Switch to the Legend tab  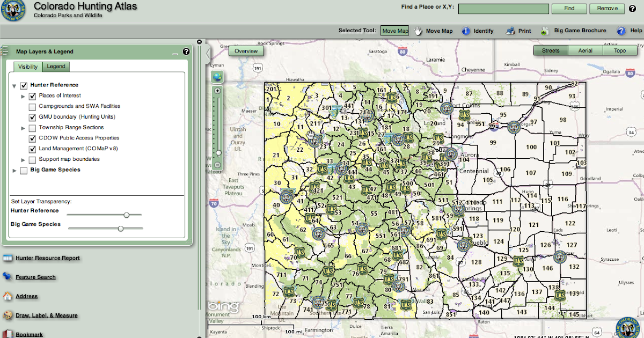coord(56,67)
